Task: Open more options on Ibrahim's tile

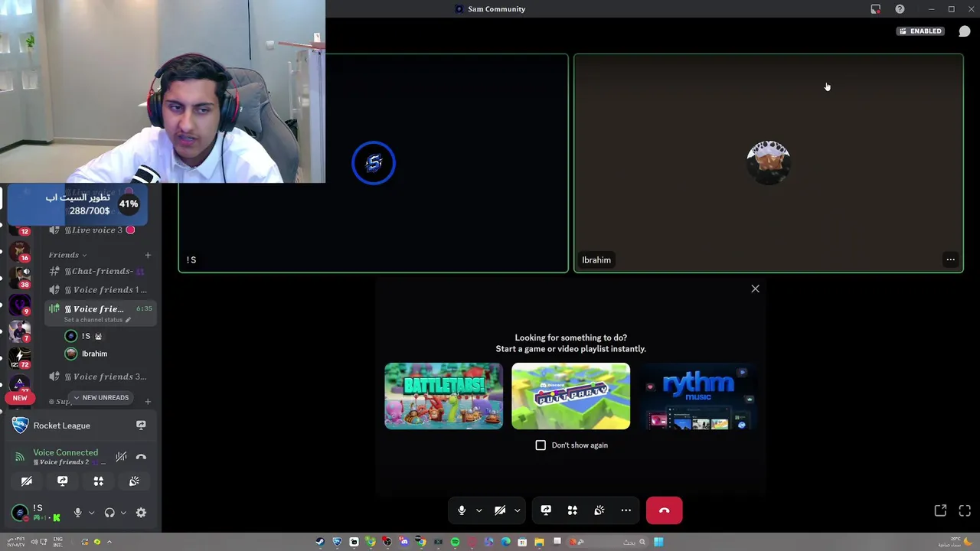Action: [x=950, y=259]
